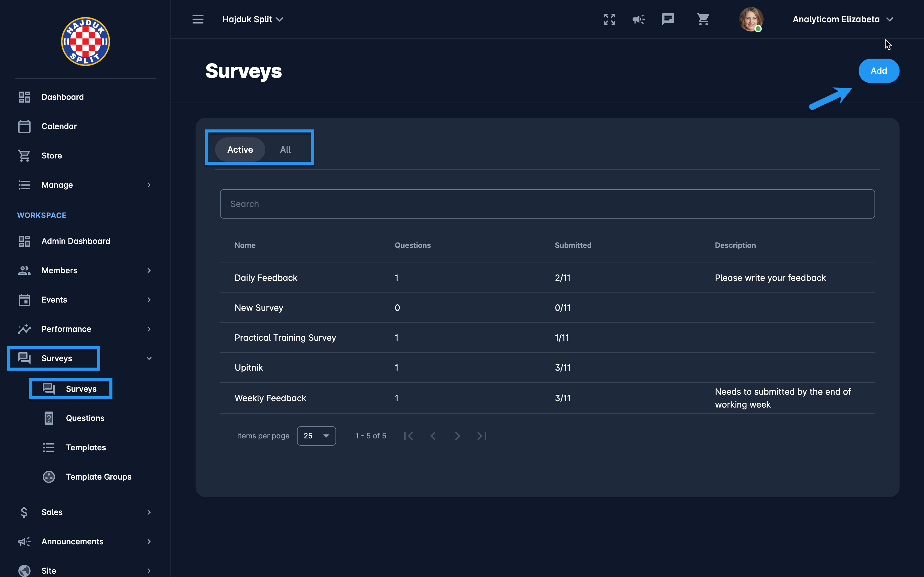
Task: Open items per page dropdown showing 25
Action: pos(316,436)
